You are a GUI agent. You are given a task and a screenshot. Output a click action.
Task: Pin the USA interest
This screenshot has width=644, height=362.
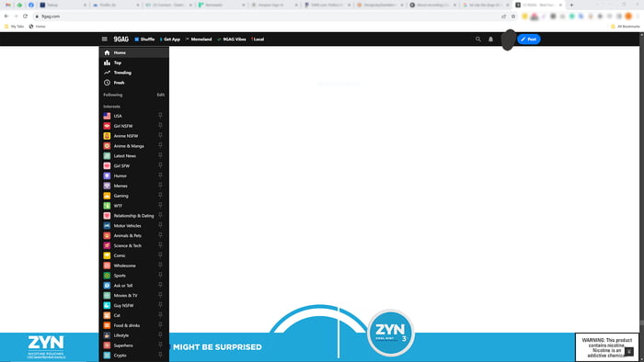pos(160,116)
